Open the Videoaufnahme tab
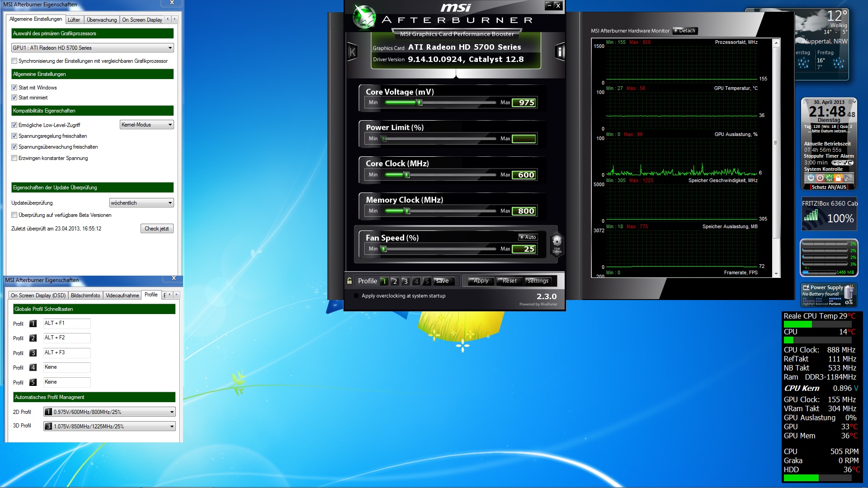Viewport: 868px width, 488px height. (122, 296)
